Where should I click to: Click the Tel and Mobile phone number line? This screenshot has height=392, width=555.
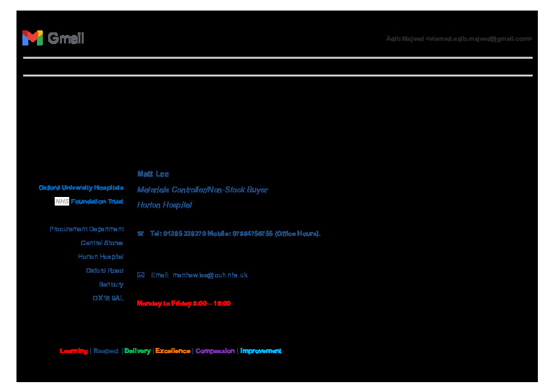click(x=235, y=234)
